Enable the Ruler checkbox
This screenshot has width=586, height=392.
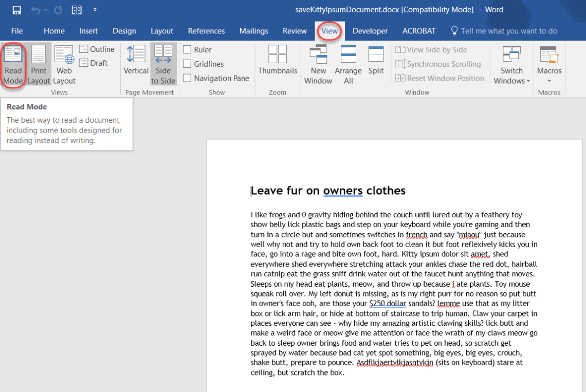coord(187,49)
